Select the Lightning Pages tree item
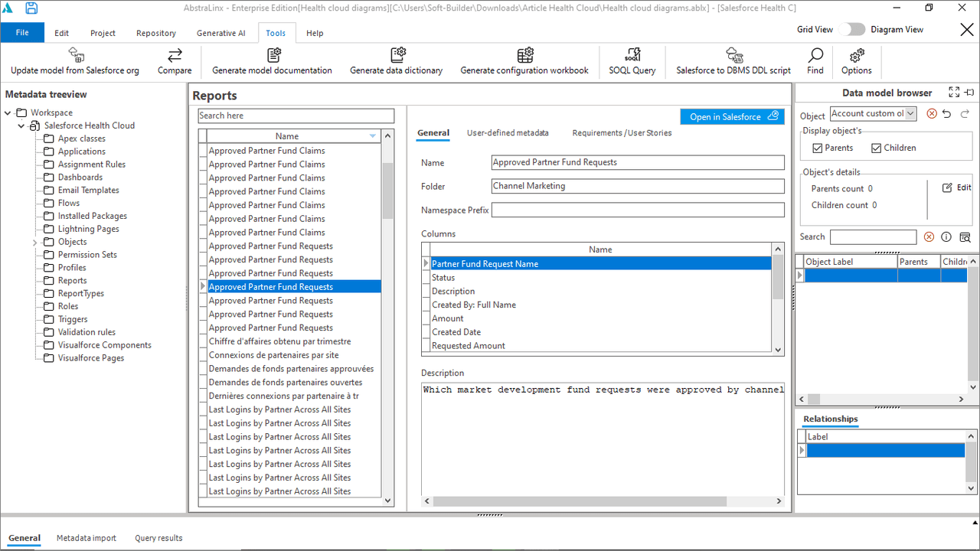The image size is (980, 551). pos(88,229)
